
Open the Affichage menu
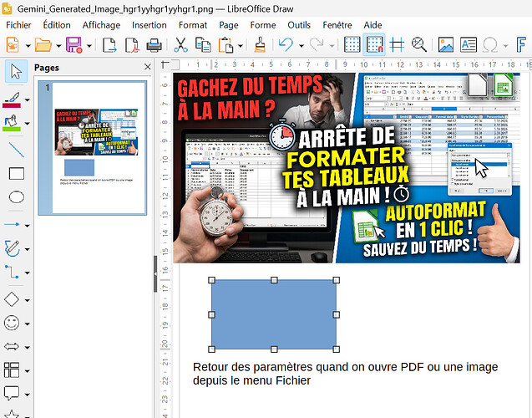coord(101,25)
